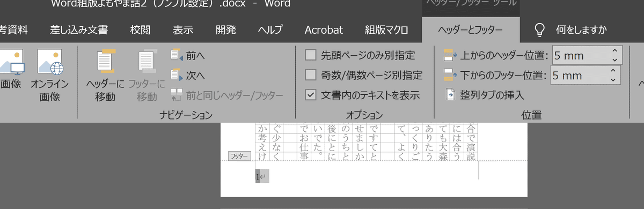Uncheck 文書内のテキストを表示 checkbox
This screenshot has height=209, width=644.
pos(311,95)
